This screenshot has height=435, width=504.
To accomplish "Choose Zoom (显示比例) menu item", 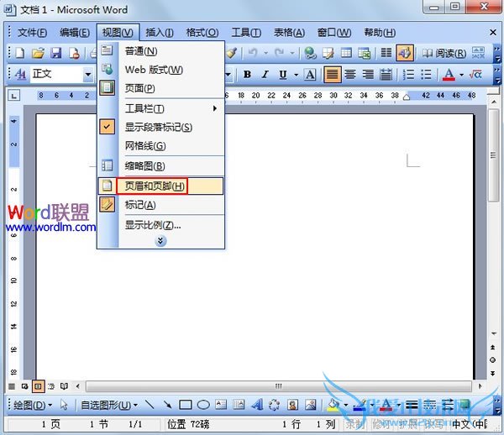I will 161,225.
